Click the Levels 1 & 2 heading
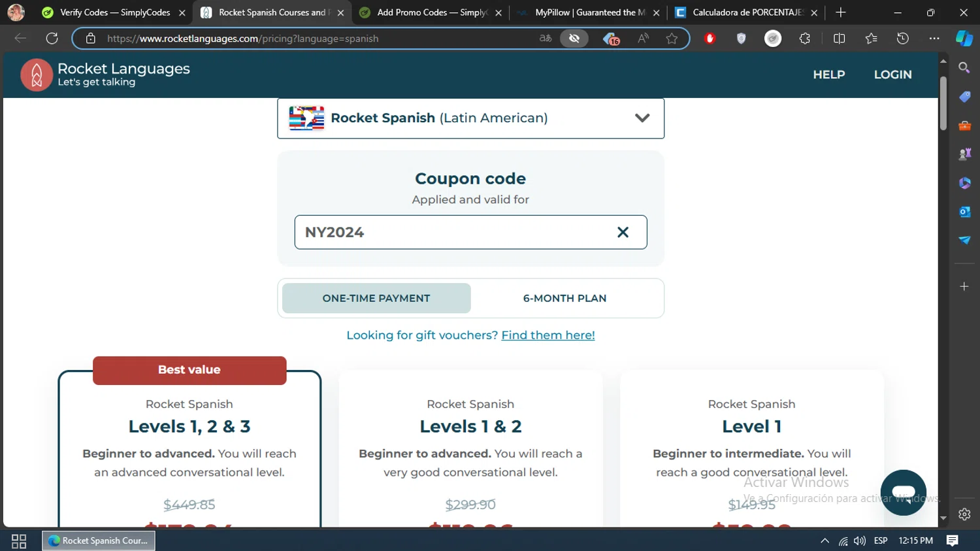Viewport: 980px width, 551px height. (x=470, y=427)
